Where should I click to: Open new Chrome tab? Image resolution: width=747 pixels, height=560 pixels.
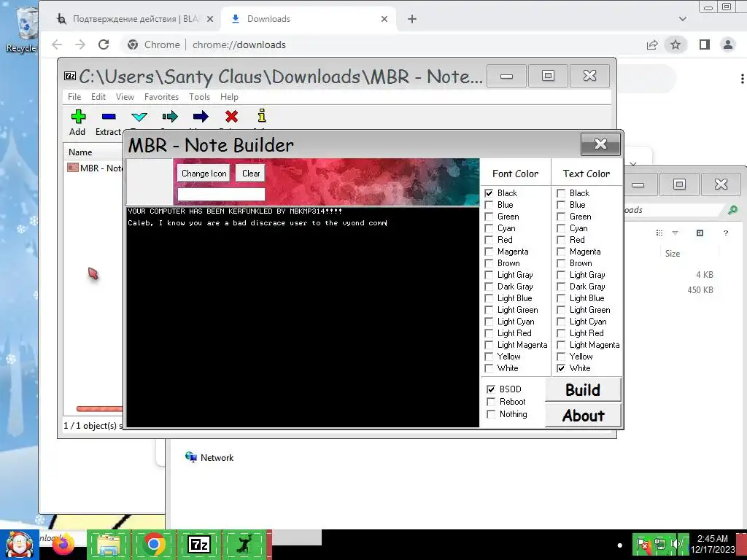coord(412,19)
